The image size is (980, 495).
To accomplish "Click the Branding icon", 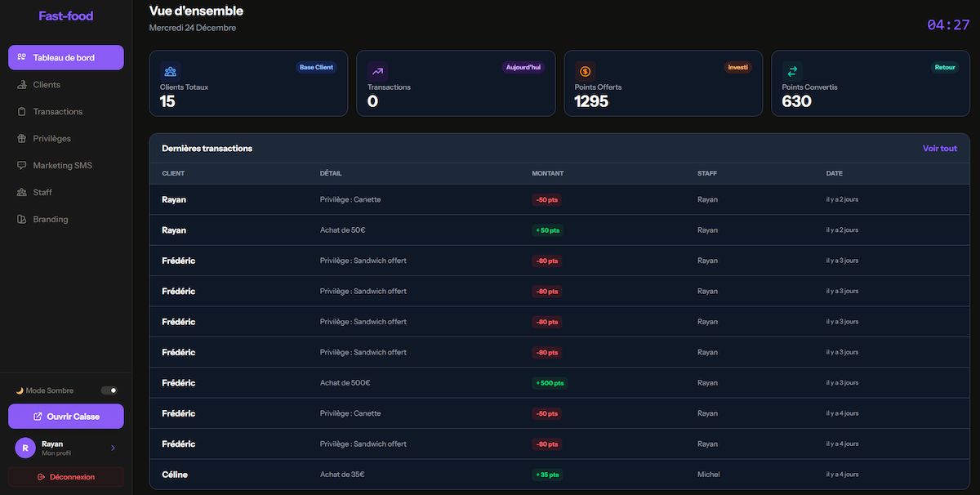I will pyautogui.click(x=20, y=219).
